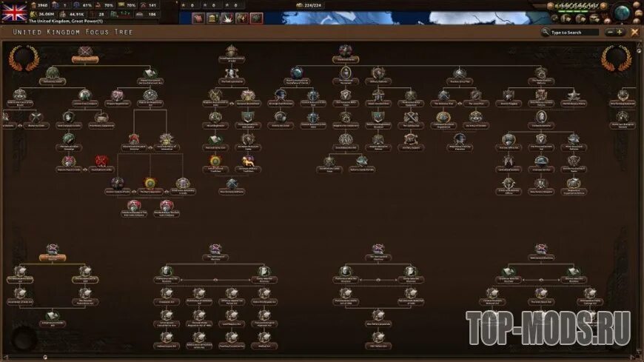Decrease game speed beside the date
The height and width of the screenshot is (362, 644).
tap(550, 5)
